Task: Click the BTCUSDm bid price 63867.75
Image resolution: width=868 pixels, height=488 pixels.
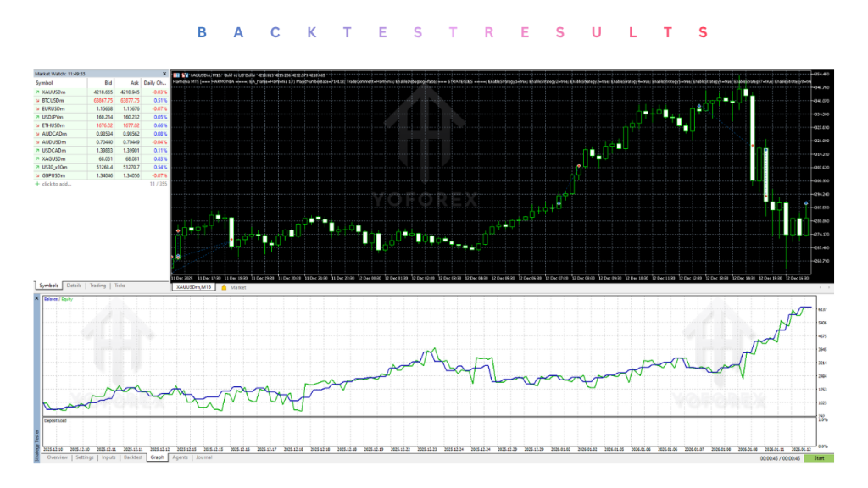Action: (103, 101)
